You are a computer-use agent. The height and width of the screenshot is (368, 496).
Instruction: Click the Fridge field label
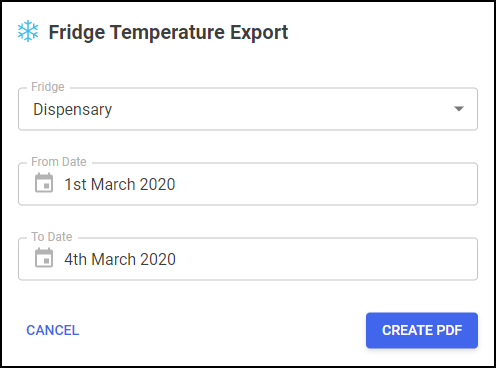(48, 87)
